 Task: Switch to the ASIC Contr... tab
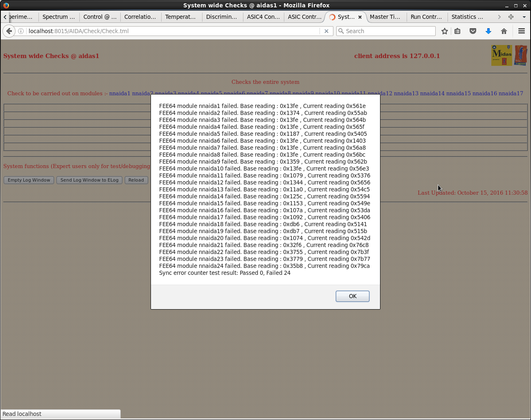[305, 17]
